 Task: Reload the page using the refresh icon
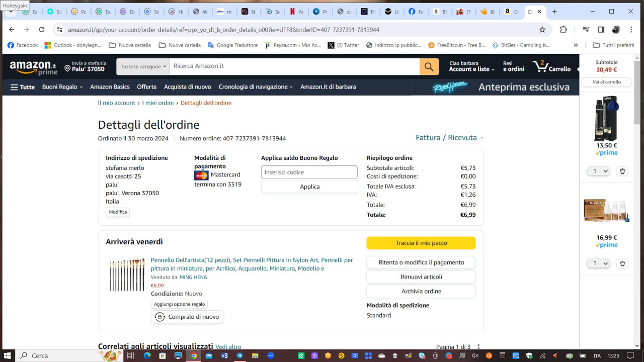pos(42,30)
